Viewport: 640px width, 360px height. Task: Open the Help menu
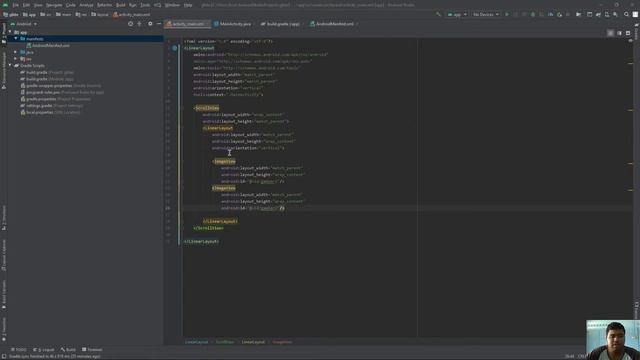coord(188,5)
